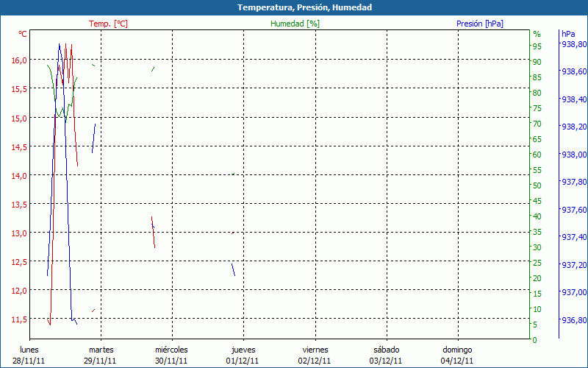Click the 938,80 pressure axis tick
The image size is (588, 368).
pyautogui.click(x=574, y=44)
